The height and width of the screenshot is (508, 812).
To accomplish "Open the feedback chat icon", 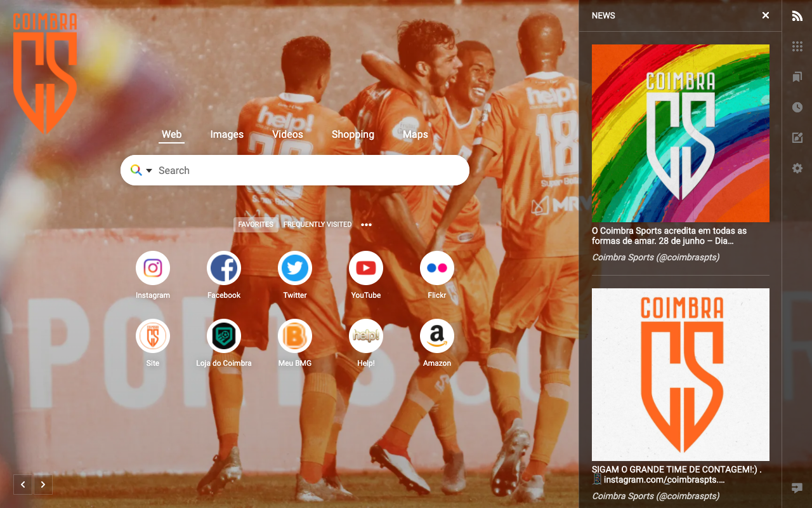I will (797, 488).
